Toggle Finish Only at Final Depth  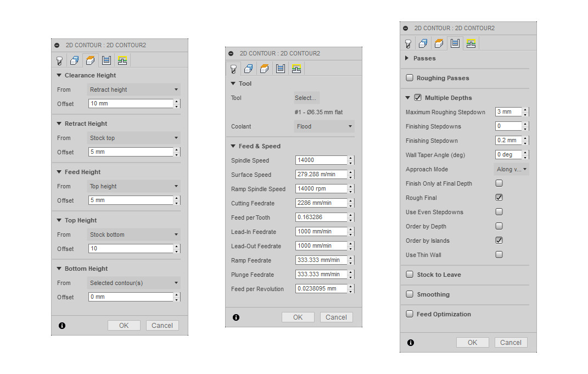[x=499, y=183]
